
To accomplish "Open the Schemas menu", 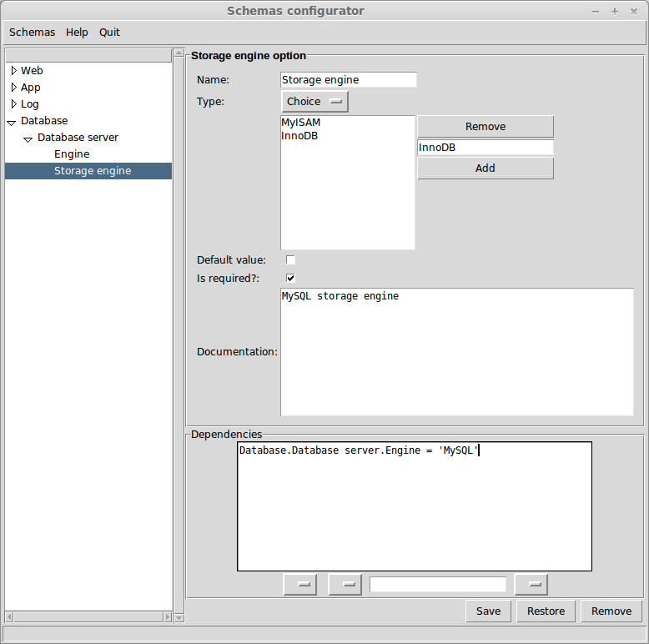I will tap(32, 33).
